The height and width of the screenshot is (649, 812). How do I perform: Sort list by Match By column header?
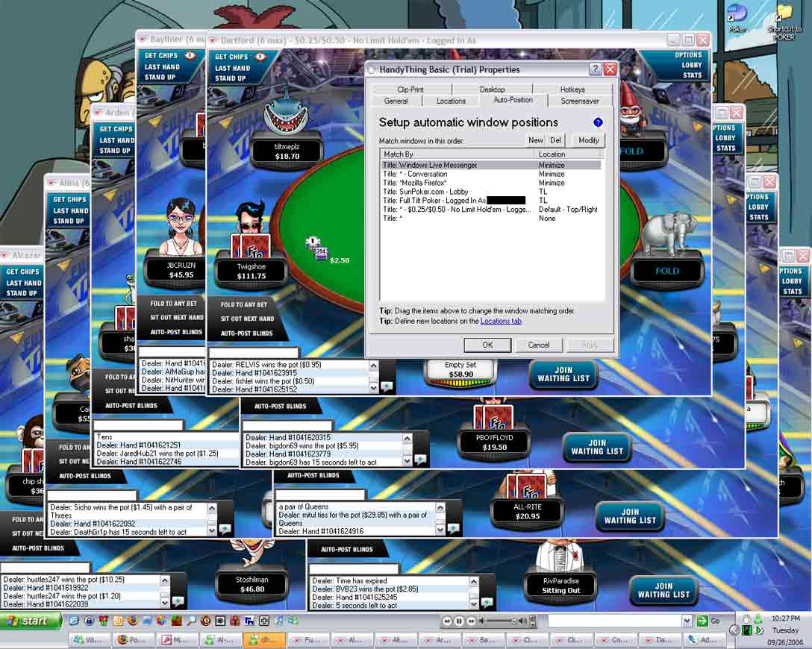457,154
